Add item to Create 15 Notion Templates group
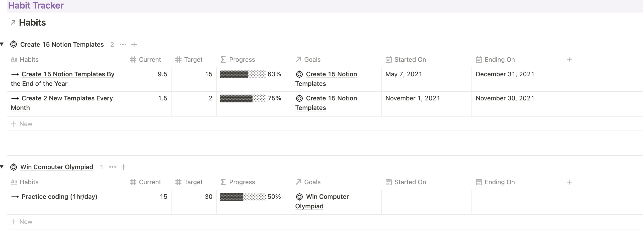The width and height of the screenshot is (644, 245). point(134,45)
